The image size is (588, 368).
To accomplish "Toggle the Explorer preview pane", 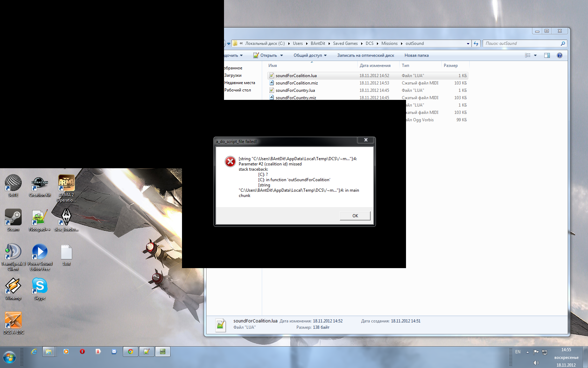I will tap(547, 55).
